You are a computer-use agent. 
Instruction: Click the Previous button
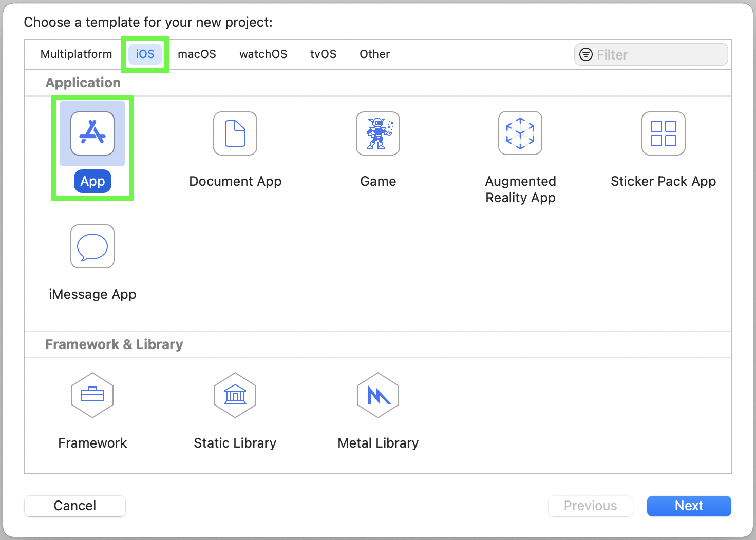tap(591, 506)
